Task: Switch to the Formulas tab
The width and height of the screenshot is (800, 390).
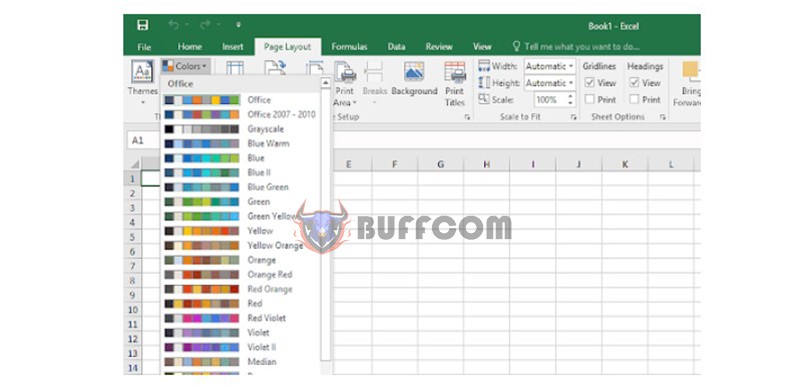Action: click(349, 46)
